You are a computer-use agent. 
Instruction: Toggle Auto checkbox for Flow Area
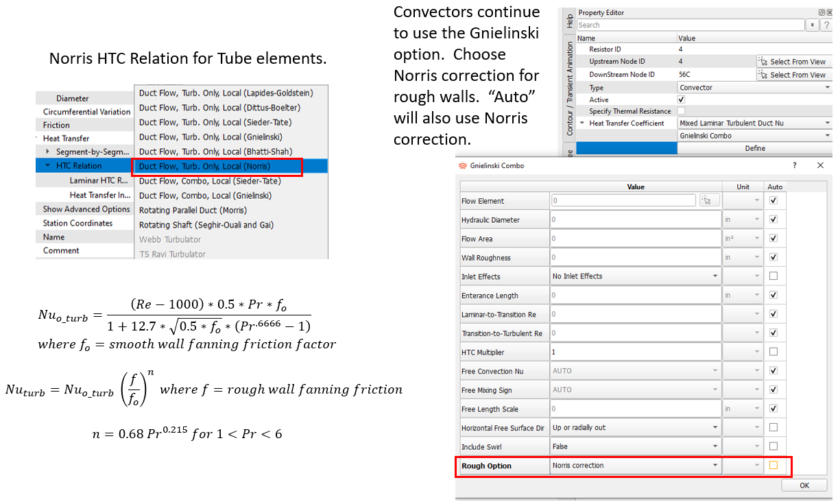coord(773,239)
